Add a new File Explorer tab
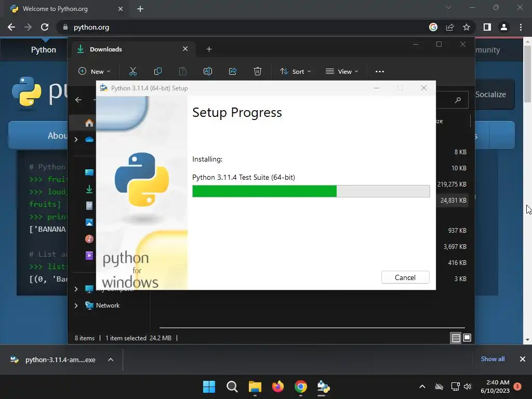 click(209, 49)
